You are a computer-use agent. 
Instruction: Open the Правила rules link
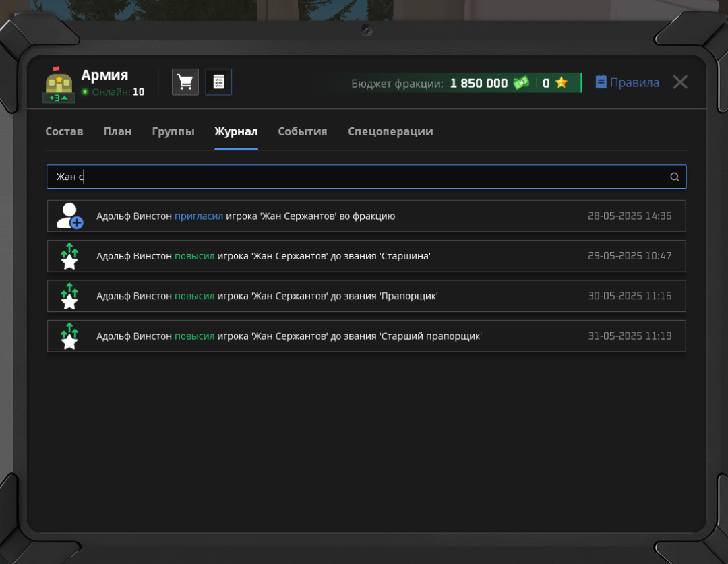point(627,82)
